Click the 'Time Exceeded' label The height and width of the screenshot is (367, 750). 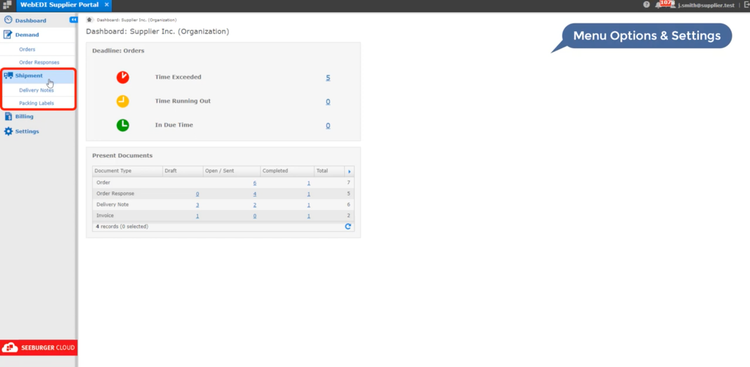point(178,77)
